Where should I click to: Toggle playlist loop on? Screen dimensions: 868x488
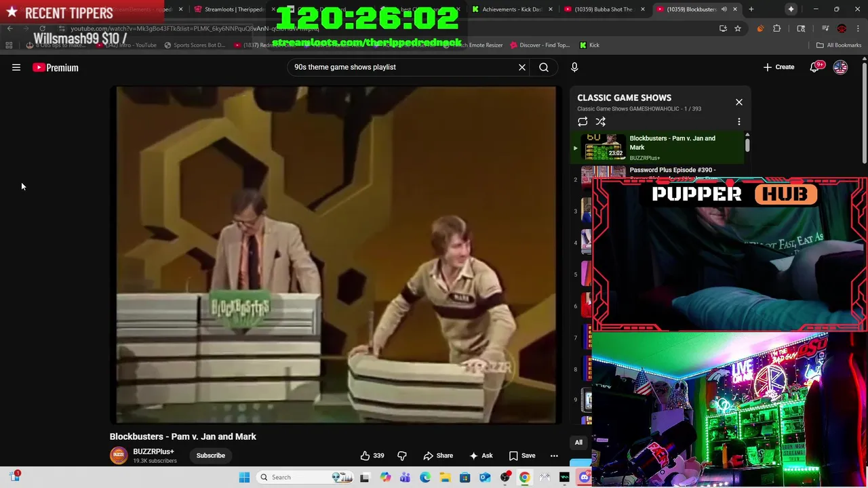583,122
